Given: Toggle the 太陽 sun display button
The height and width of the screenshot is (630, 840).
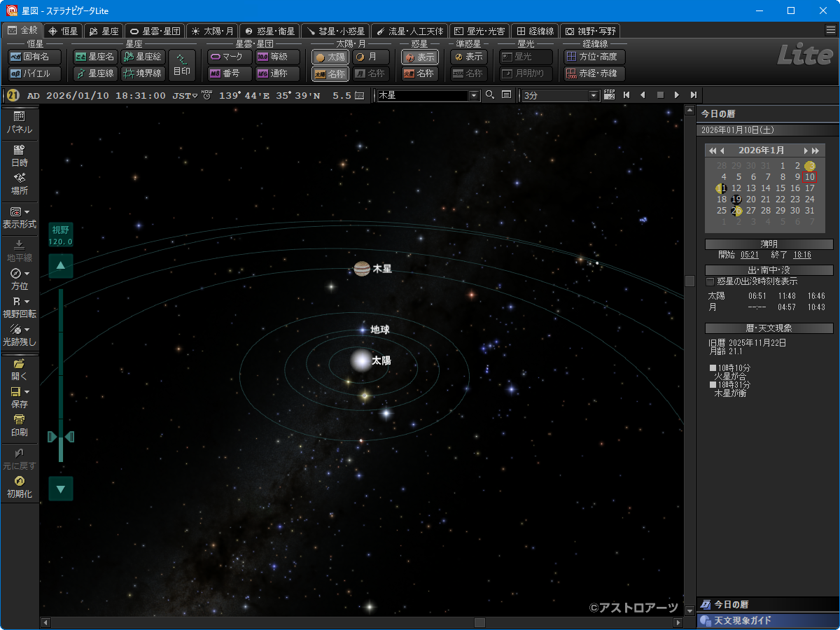Looking at the screenshot, I should pyautogui.click(x=330, y=57).
